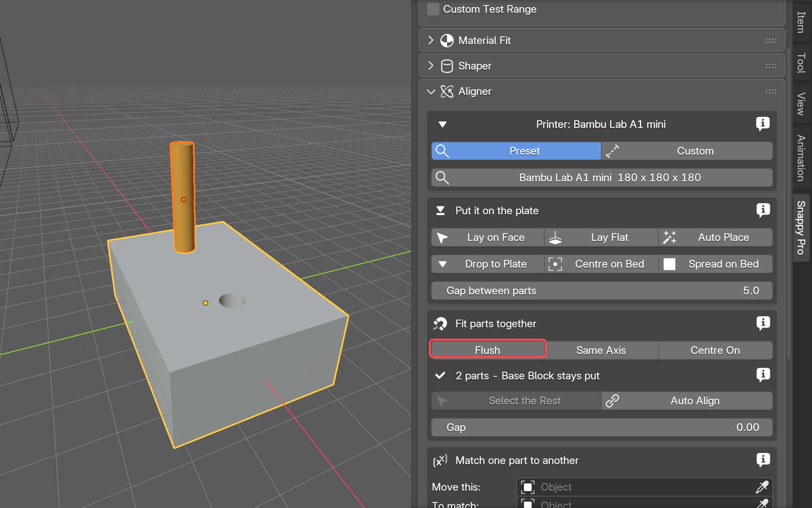The width and height of the screenshot is (812, 508).
Task: Click Drop to Plate
Action: 488,264
